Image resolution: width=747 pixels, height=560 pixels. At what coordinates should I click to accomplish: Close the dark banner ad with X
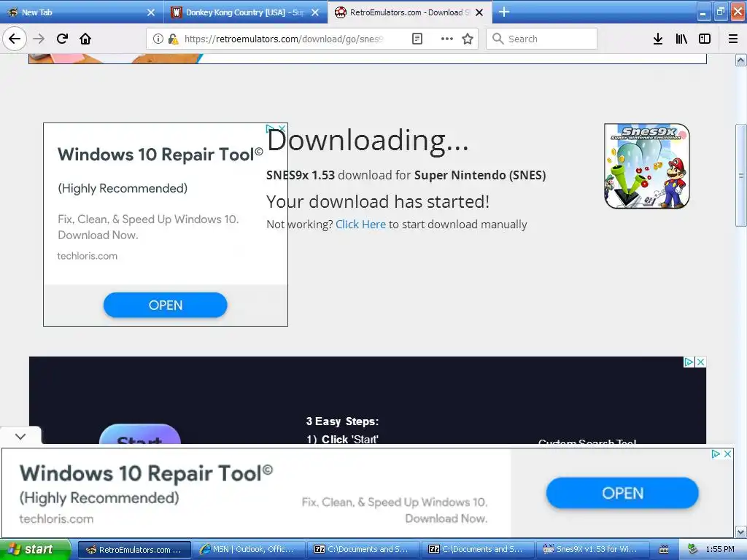700,362
